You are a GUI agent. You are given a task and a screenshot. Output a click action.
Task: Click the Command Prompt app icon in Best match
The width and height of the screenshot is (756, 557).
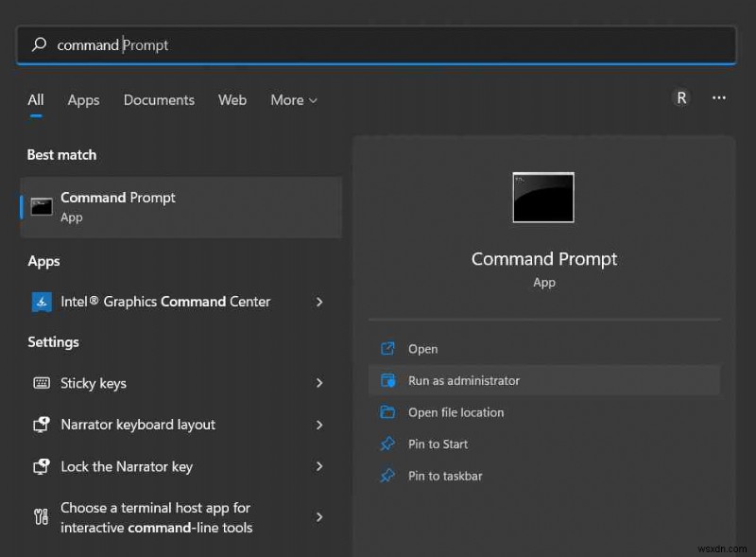point(42,206)
